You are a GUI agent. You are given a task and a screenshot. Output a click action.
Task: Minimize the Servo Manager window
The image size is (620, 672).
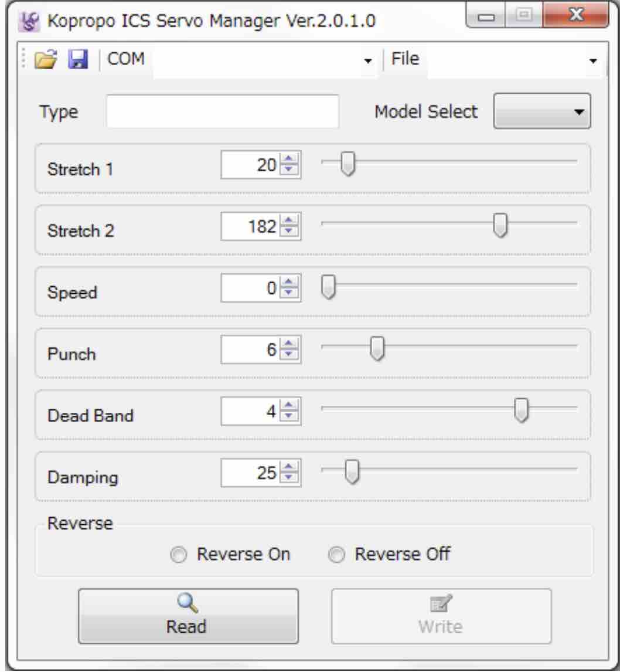tap(486, 16)
